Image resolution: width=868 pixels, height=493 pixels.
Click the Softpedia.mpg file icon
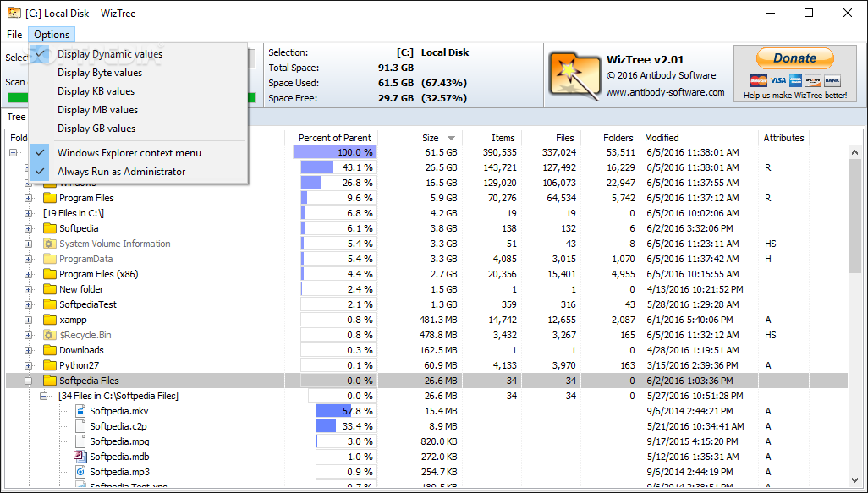pyautogui.click(x=81, y=441)
